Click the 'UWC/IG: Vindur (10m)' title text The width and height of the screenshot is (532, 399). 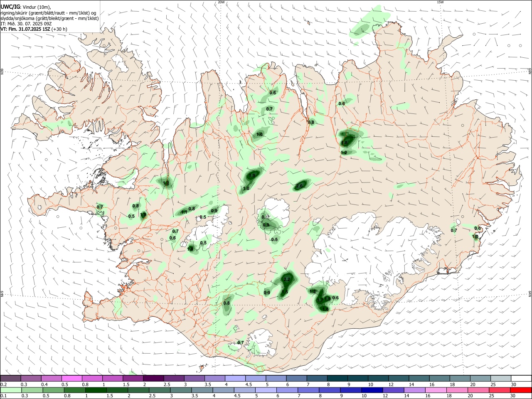click(26, 6)
